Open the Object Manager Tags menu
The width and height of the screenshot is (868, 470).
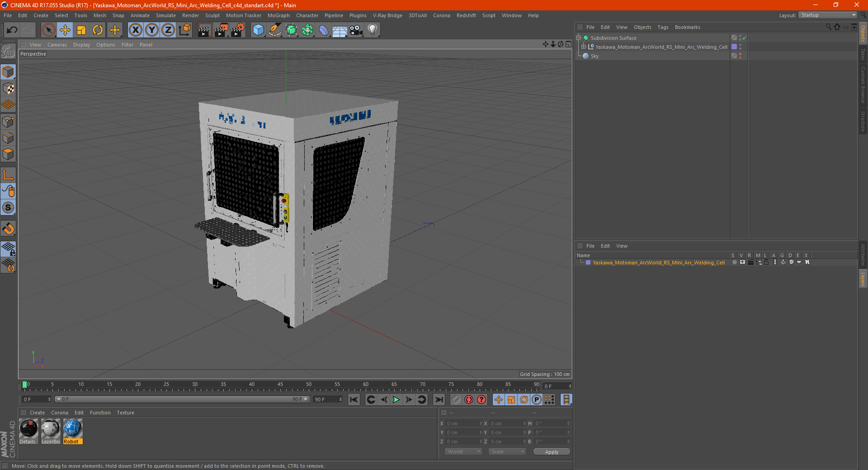click(x=663, y=27)
